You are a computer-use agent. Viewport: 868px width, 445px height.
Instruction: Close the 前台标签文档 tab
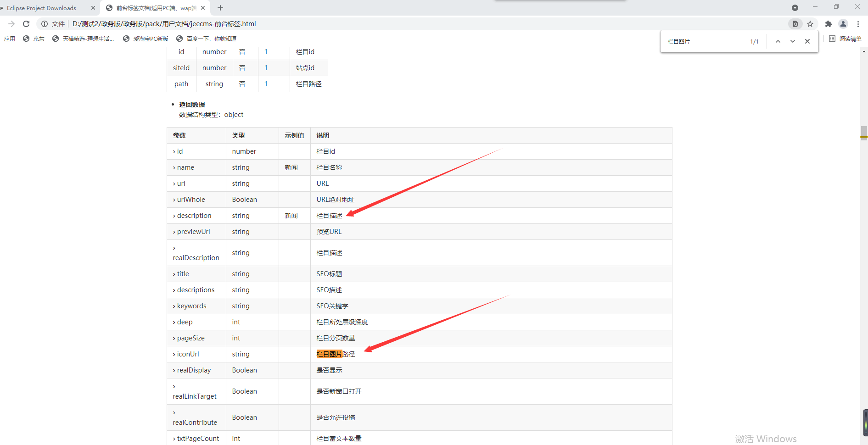(x=202, y=8)
